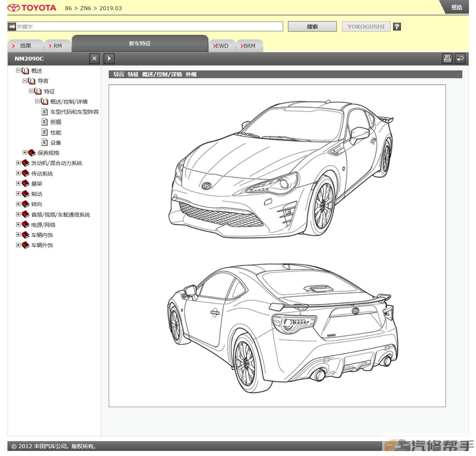Open the 车型代码和车型阵容 page

(x=74, y=112)
